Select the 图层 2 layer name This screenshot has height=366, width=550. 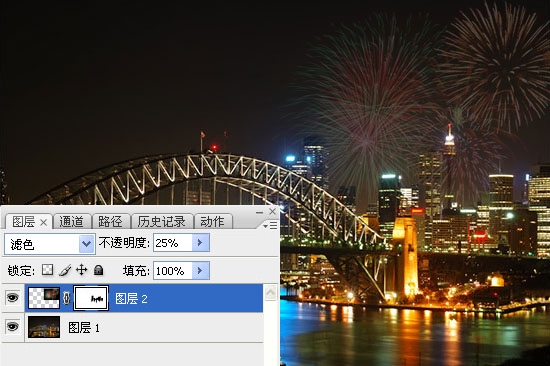tap(132, 299)
